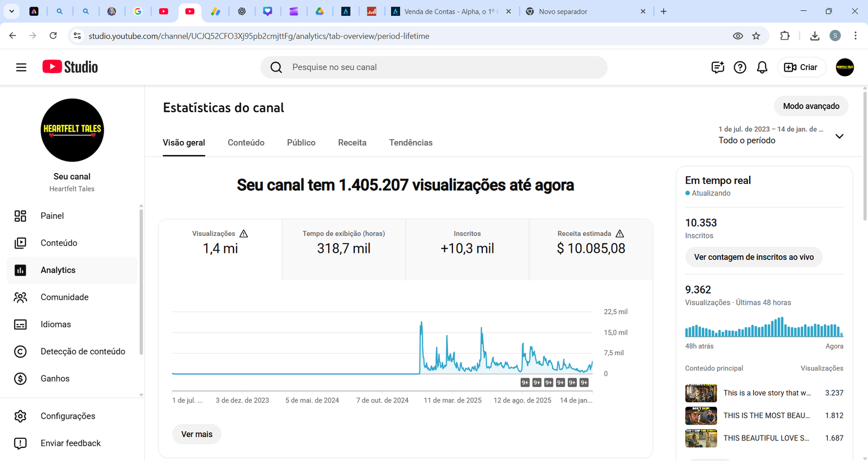This screenshot has height=461, width=868.
Task: Open the tab search chevron at the tab strip start
Action: point(11,11)
